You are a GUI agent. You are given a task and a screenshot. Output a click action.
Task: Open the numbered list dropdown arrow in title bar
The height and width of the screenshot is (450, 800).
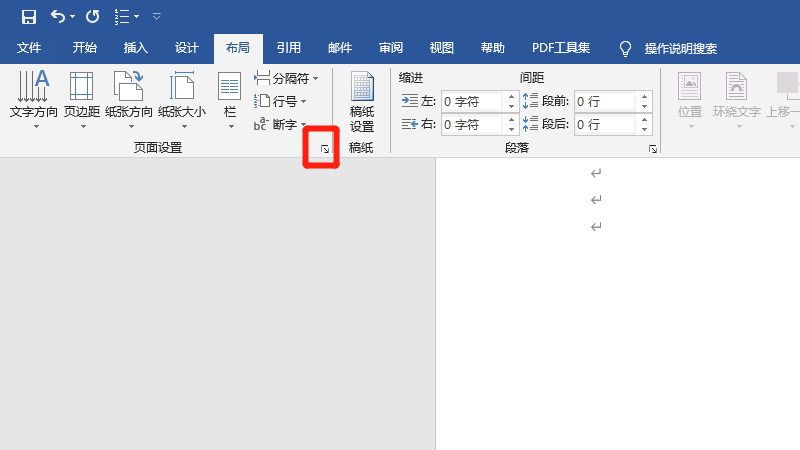tap(136, 17)
